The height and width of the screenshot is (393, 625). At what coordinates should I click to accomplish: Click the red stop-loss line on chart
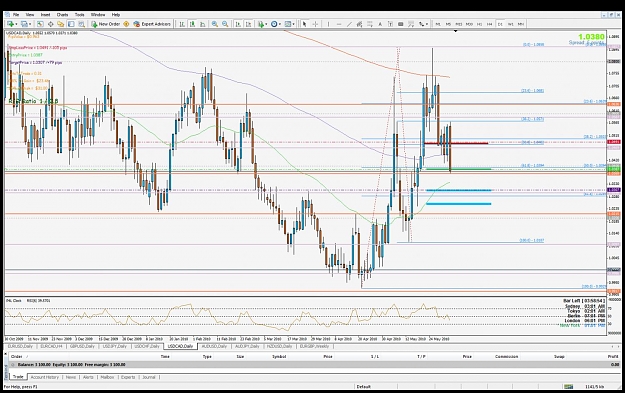(456, 143)
